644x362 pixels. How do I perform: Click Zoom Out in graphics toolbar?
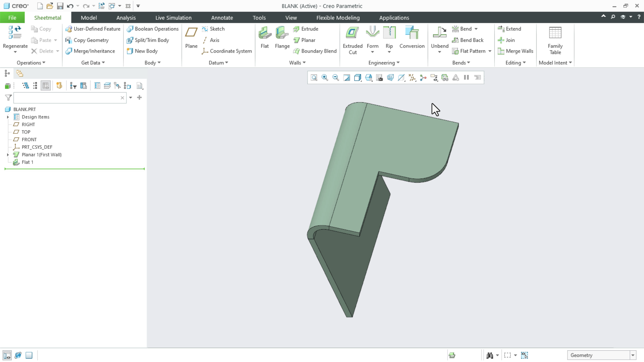coord(336,78)
